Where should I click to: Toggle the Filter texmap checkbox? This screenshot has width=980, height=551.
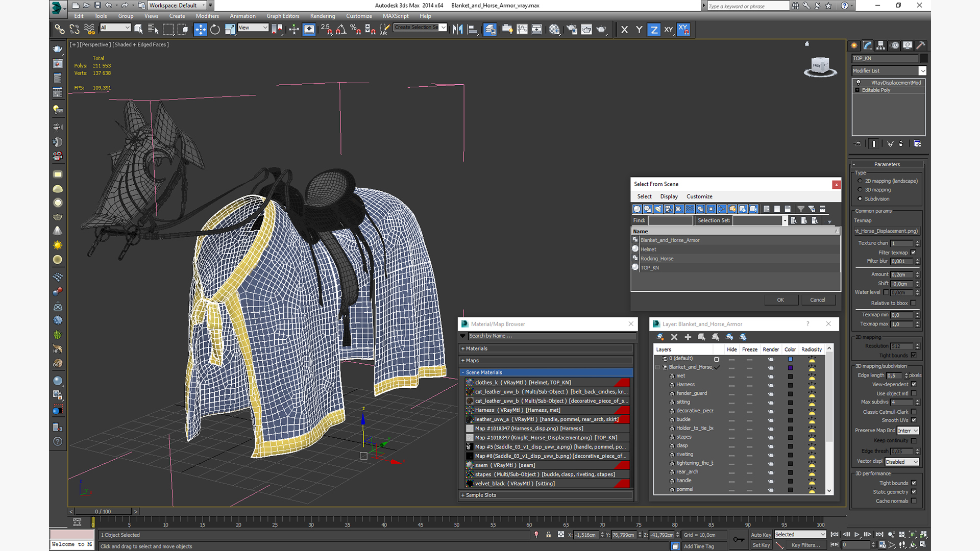[x=913, y=253]
